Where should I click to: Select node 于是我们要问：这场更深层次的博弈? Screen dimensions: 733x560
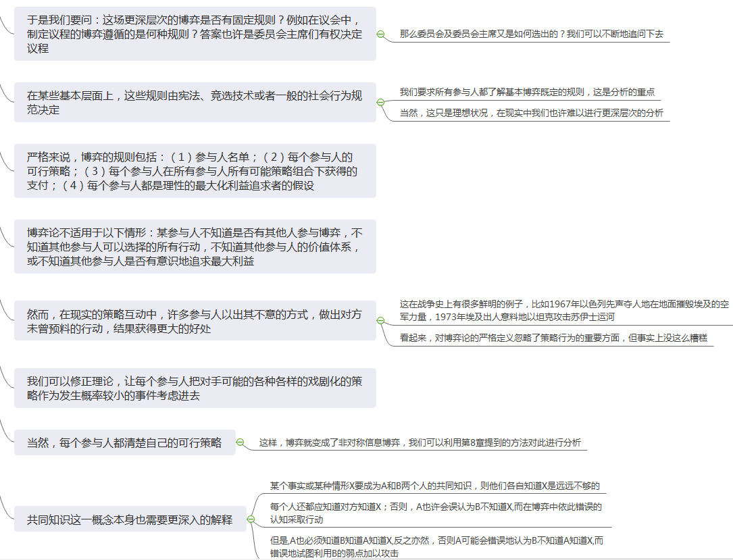tap(195, 34)
